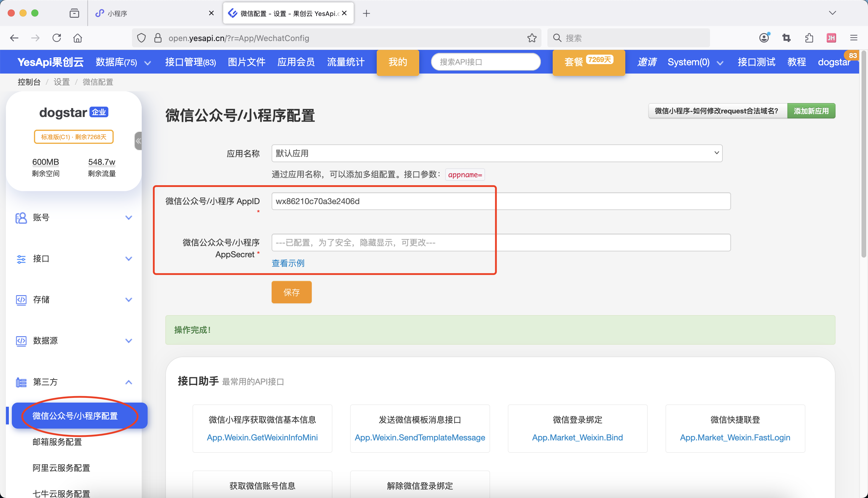Open the 查看示例 link
The height and width of the screenshot is (498, 868).
point(288,263)
